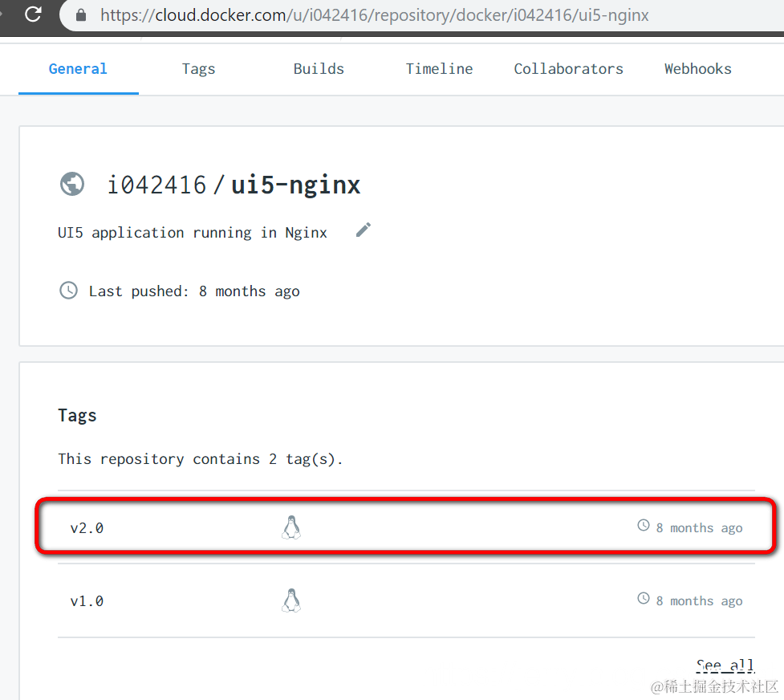Viewport: 784px width, 700px height.
Task: Click '8 months ago' in the v2.0 row
Action: click(699, 528)
